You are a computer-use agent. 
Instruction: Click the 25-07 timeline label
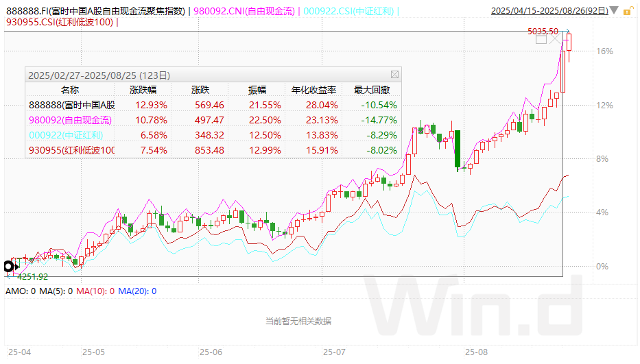click(x=334, y=352)
